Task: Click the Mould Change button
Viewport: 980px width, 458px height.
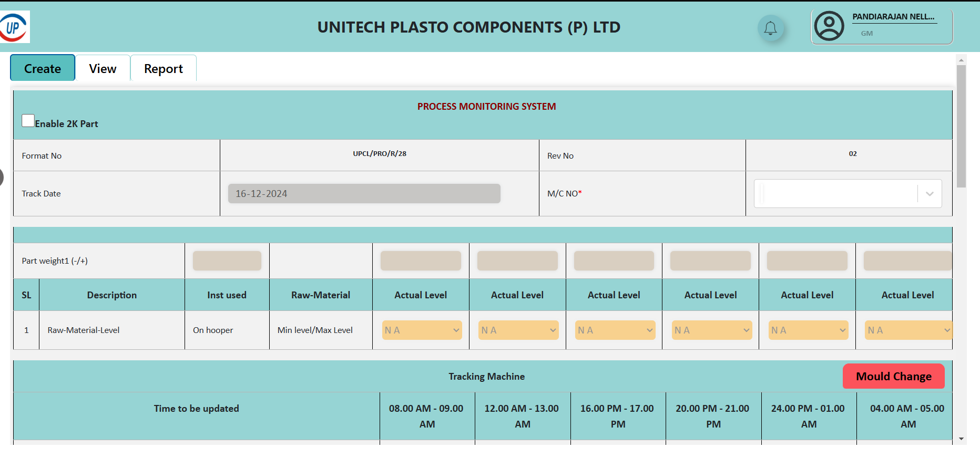Action: coord(894,376)
